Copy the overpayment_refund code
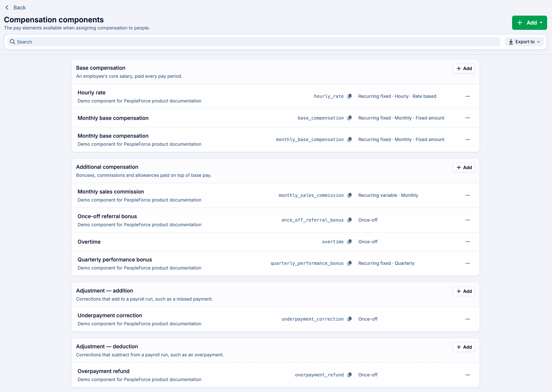The width and height of the screenshot is (552, 392). 350,375
